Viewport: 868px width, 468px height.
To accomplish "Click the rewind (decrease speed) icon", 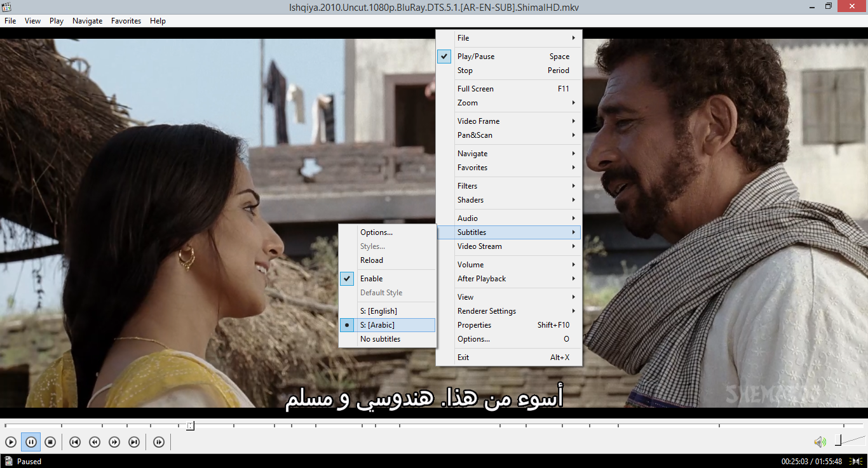I will point(95,442).
